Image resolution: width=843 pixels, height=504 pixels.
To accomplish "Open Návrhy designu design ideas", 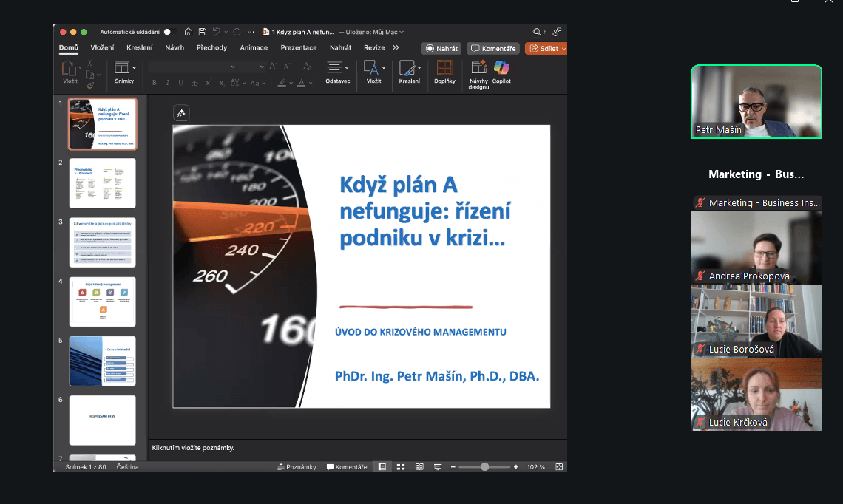I will [478, 69].
